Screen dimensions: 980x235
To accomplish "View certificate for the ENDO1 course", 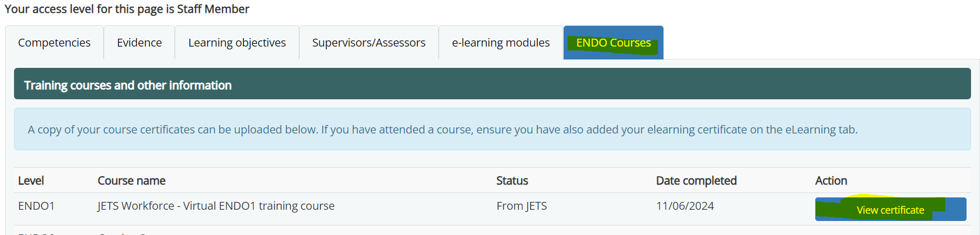I will pyautogui.click(x=890, y=210).
